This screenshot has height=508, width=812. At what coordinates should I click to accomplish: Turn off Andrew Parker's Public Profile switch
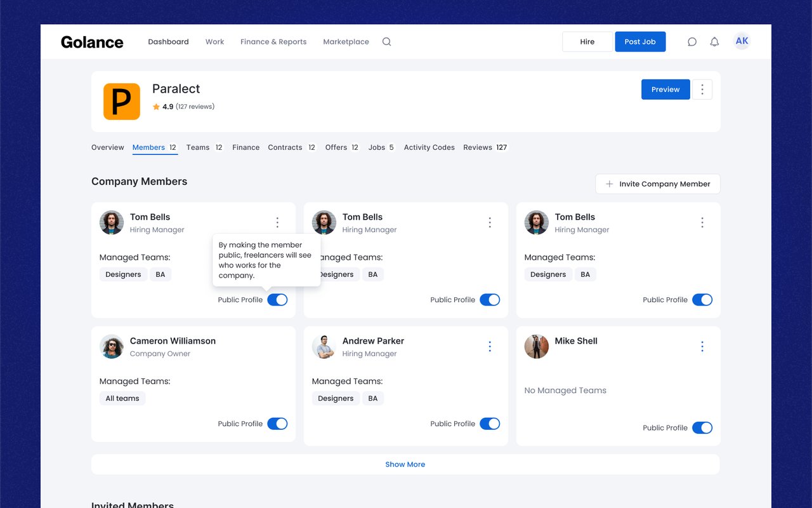(490, 424)
